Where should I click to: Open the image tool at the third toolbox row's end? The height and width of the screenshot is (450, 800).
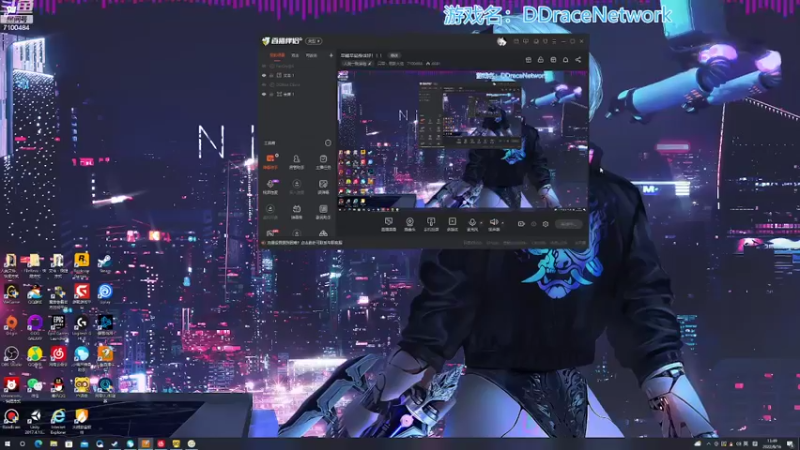[323, 212]
